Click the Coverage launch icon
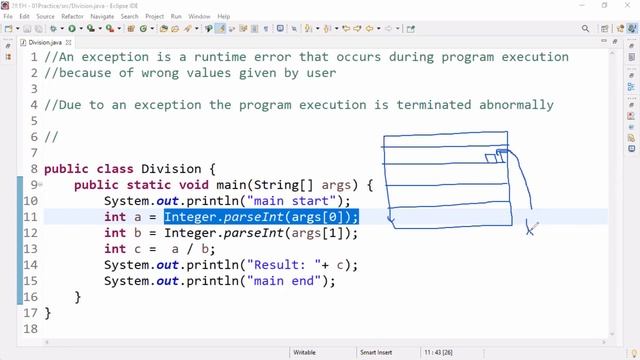The height and width of the screenshot is (360, 640). coord(91,29)
